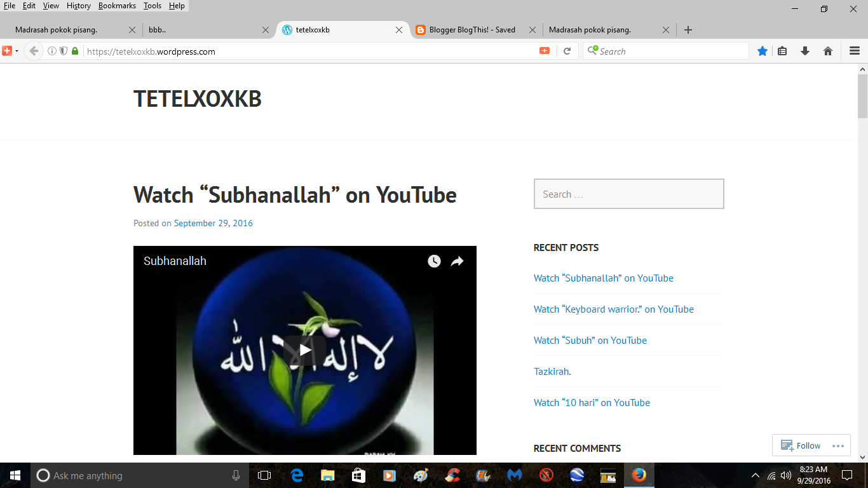Open dropdown arrow beside orange plus extension icon

17,51
